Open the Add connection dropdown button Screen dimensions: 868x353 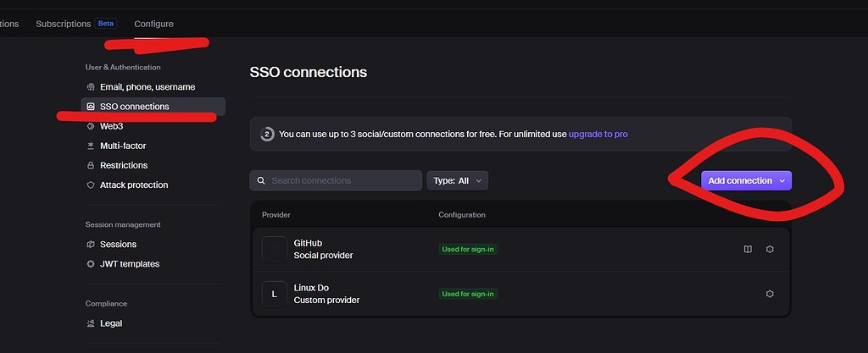click(746, 180)
